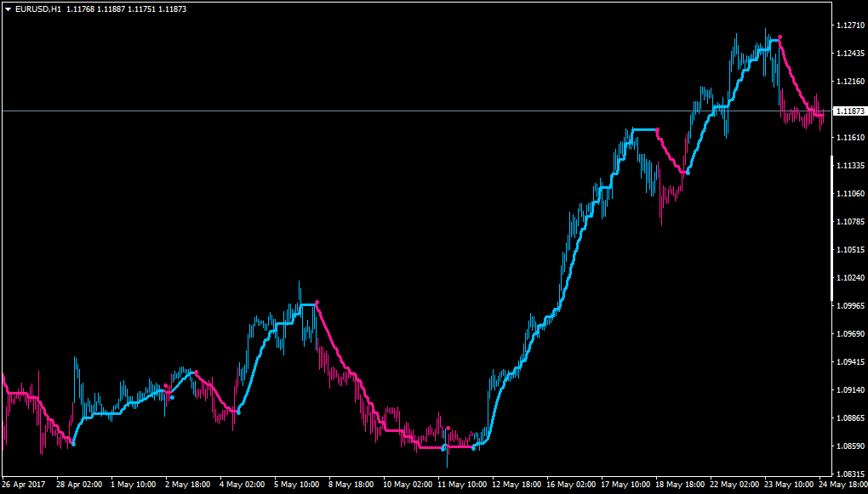Click the 1.10240 price scale label
The height and width of the screenshot is (494, 868).
coord(850,278)
